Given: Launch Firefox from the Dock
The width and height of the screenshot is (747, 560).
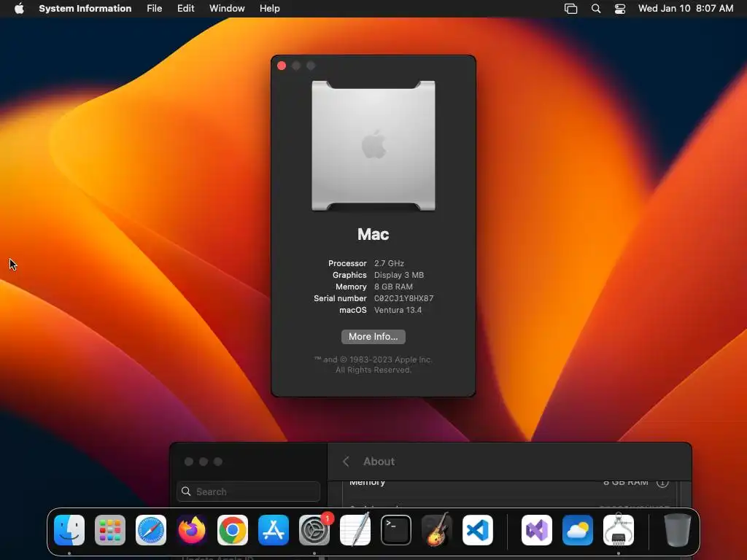Looking at the screenshot, I should [192, 530].
